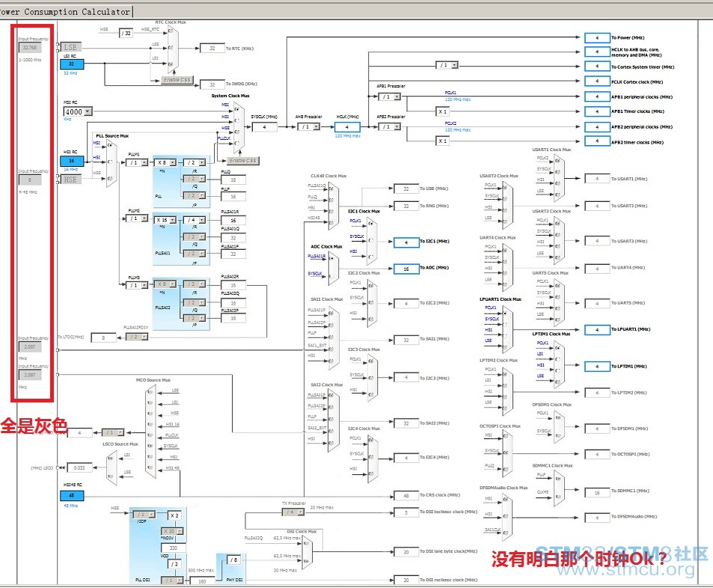The image size is (713, 588).
Task: Click the 'PLL Source Mux' label
Action: (112, 136)
